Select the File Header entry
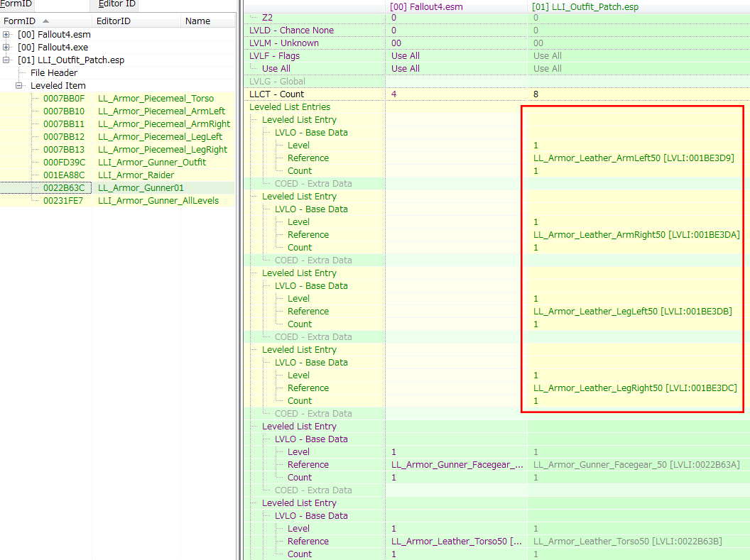 [x=53, y=72]
